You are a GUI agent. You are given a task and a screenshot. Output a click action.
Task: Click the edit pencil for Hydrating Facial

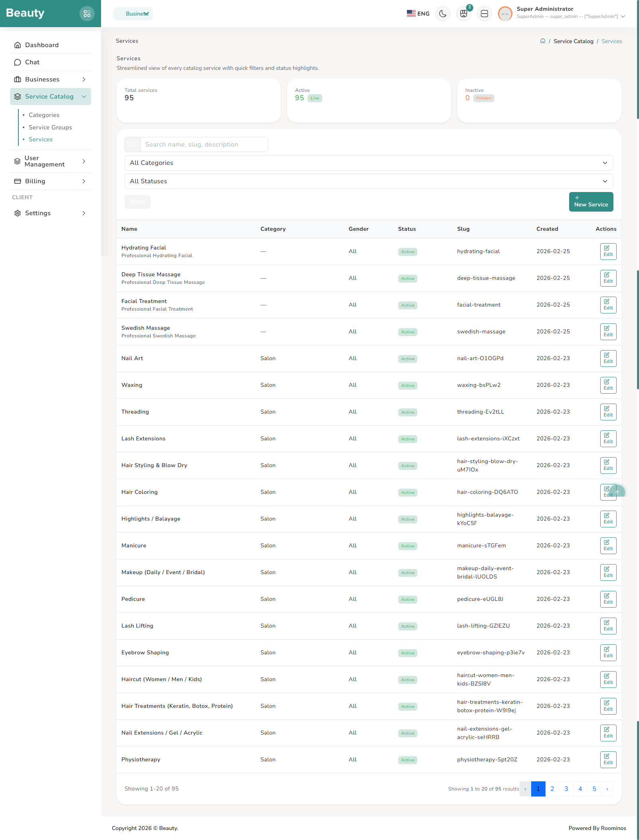(608, 251)
